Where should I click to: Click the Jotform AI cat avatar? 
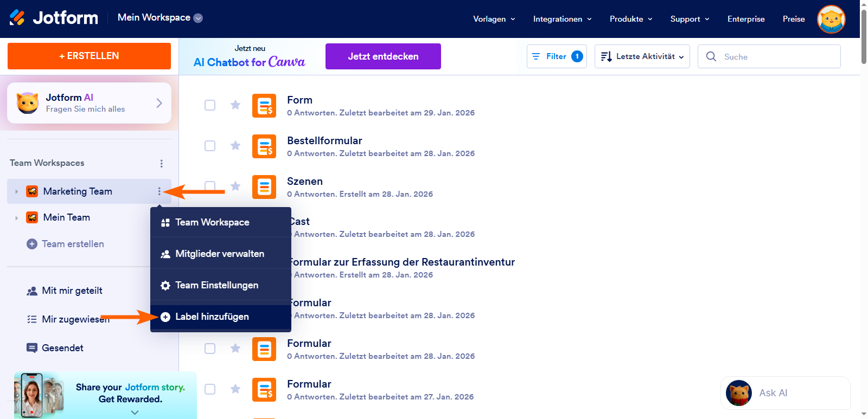pos(28,102)
